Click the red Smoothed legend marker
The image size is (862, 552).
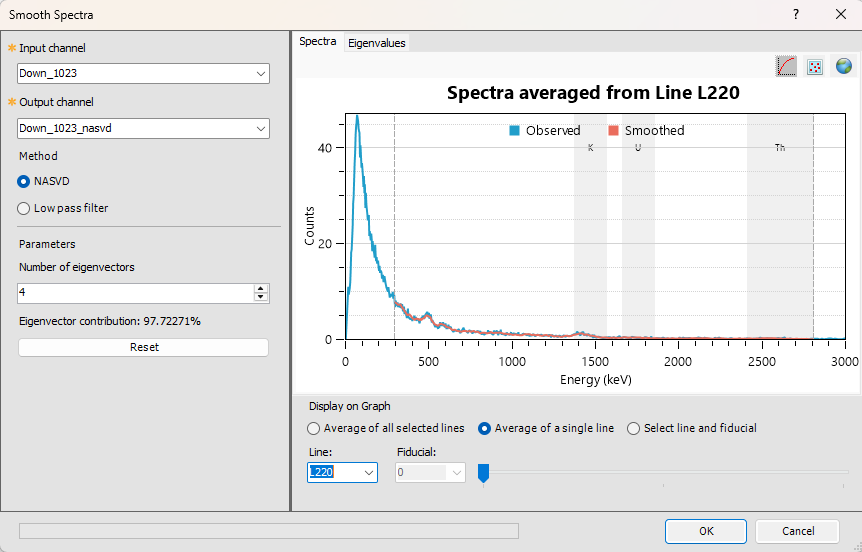tap(613, 130)
